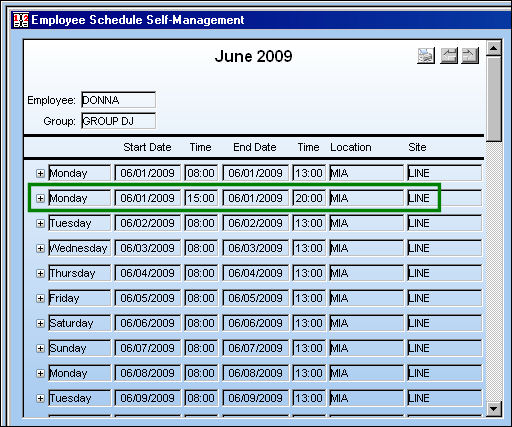Click end time 13:00 in Sunday row

(309, 348)
